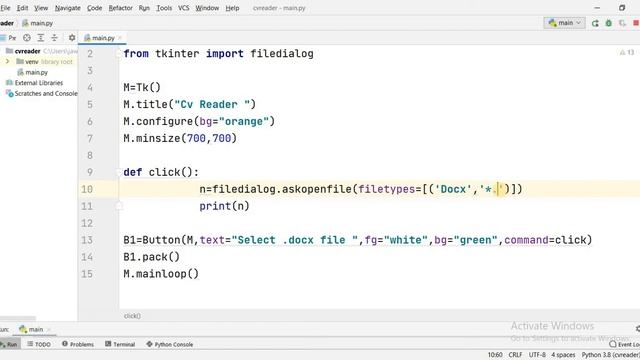This screenshot has height=360, width=640.
Task: Fold imports marker at line 2
Action: 119,53
